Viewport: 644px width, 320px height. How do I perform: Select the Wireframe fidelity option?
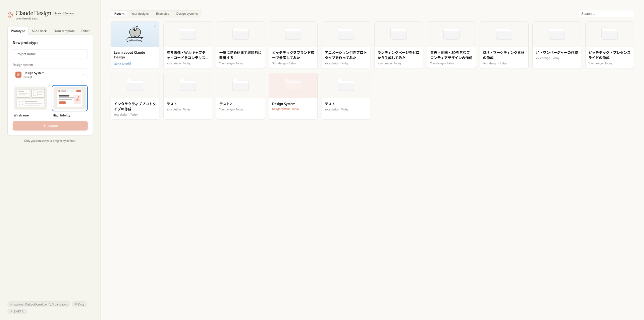pyautogui.click(x=31, y=98)
